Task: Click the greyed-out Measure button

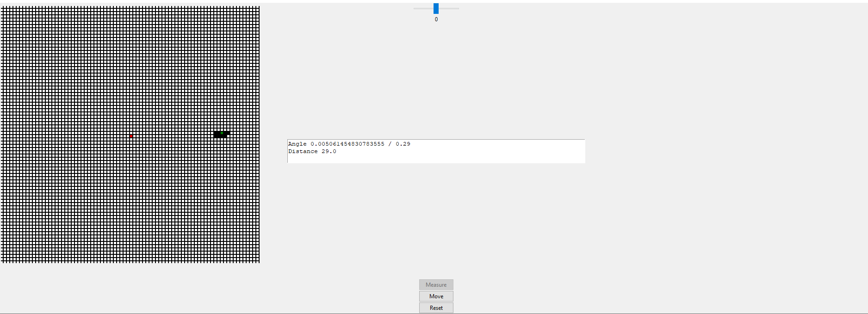Action: pyautogui.click(x=436, y=284)
